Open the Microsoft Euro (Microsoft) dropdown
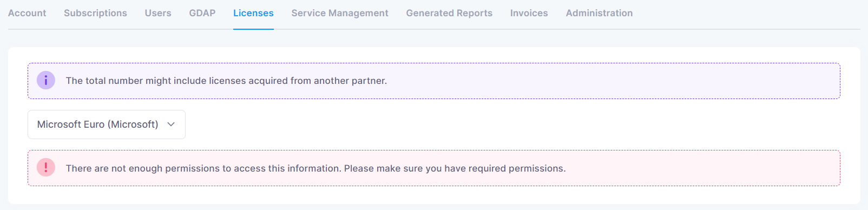The image size is (868, 210). [x=107, y=124]
